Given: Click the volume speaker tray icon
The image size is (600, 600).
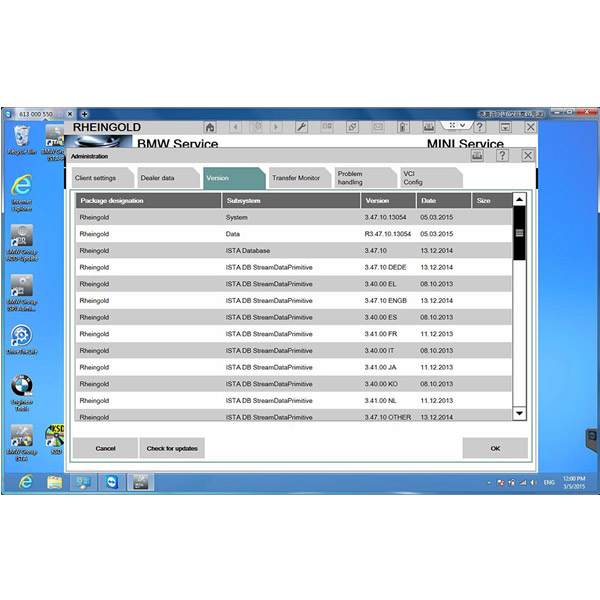Looking at the screenshot, I should (x=534, y=483).
